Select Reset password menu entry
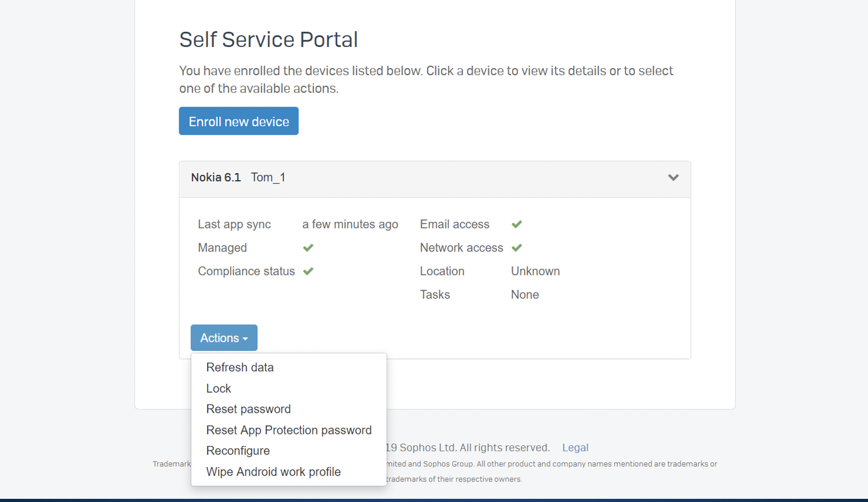This screenshot has width=868, height=502. click(248, 409)
